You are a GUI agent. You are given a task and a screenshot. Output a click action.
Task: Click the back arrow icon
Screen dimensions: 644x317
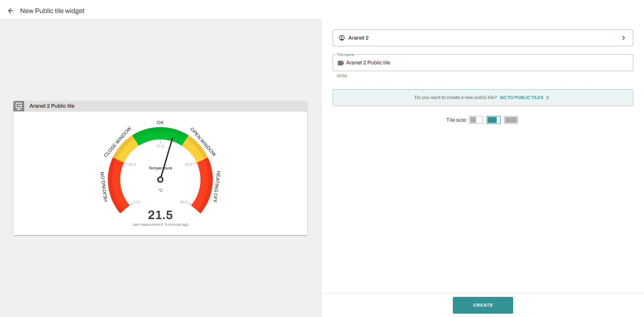tap(11, 11)
